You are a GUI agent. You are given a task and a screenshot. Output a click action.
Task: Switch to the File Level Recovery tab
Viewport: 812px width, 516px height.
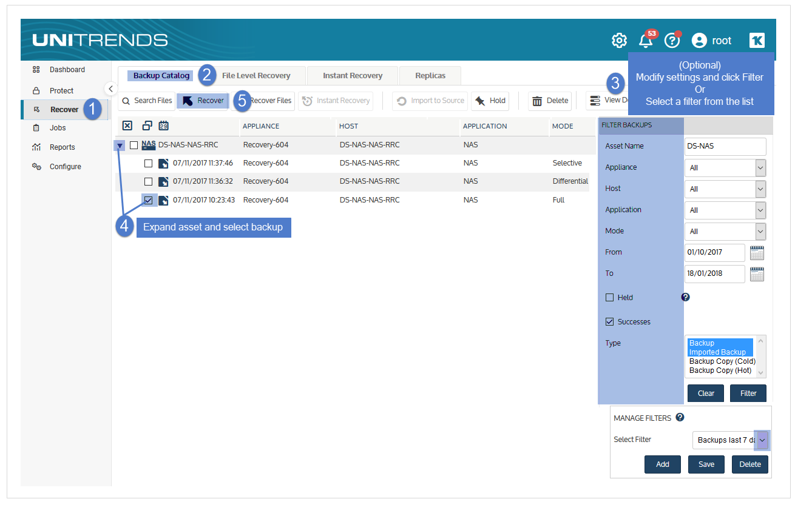(256, 76)
